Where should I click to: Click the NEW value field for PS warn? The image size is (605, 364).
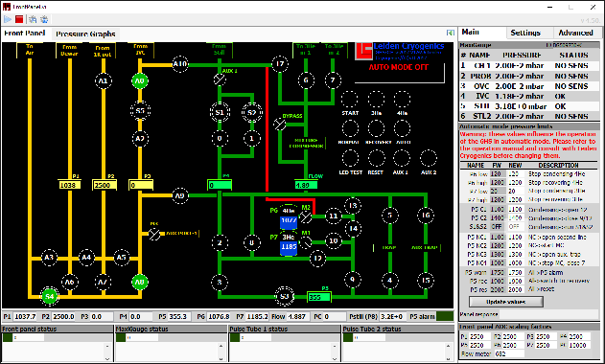click(515, 272)
